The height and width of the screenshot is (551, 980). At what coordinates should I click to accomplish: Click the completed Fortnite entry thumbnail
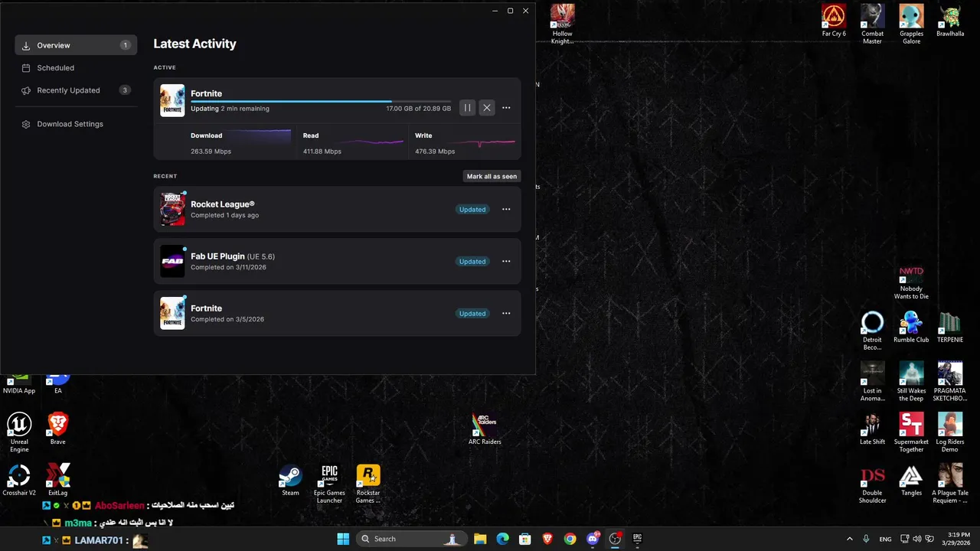pyautogui.click(x=172, y=313)
